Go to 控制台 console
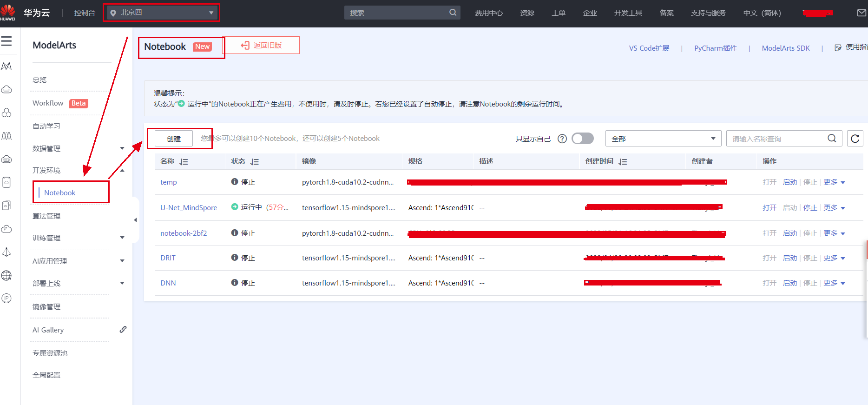This screenshot has height=405, width=868. [85, 13]
